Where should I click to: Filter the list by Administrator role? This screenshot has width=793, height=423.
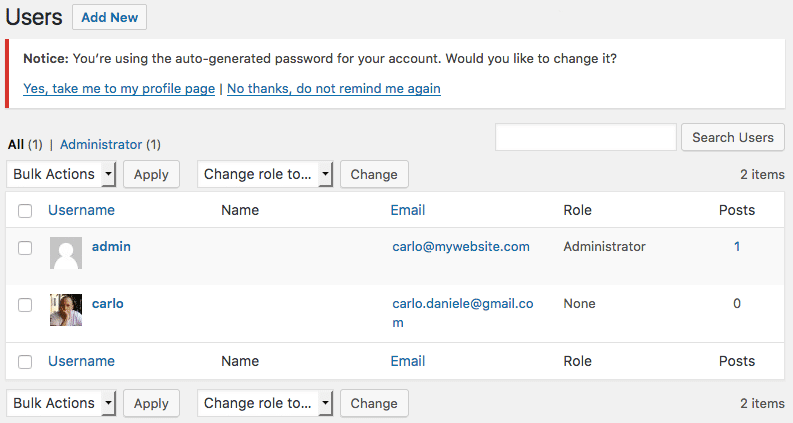102,144
